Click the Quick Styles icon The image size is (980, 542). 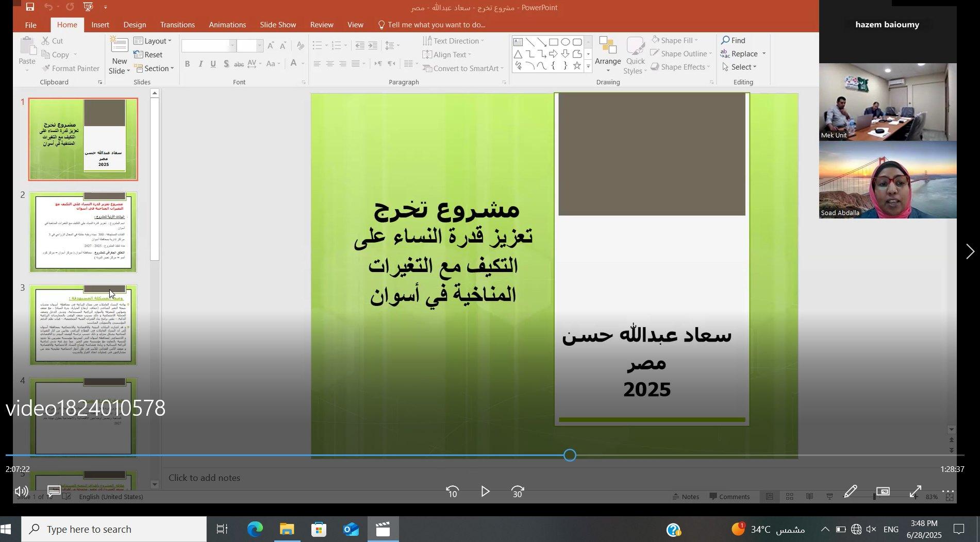(x=636, y=46)
